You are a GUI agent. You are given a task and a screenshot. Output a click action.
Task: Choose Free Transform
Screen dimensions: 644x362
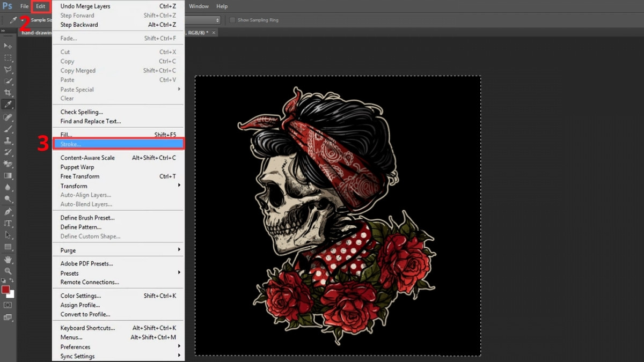(118, 176)
